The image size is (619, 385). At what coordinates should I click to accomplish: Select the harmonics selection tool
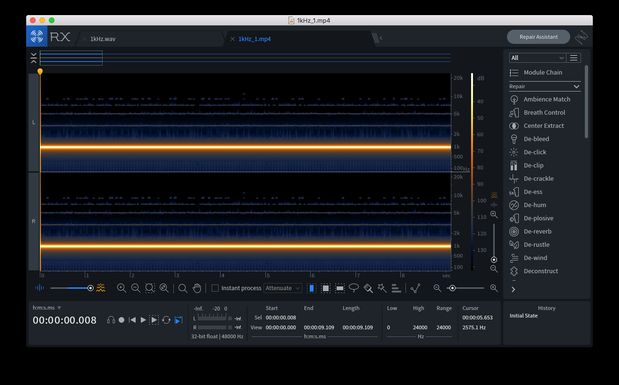coord(396,288)
